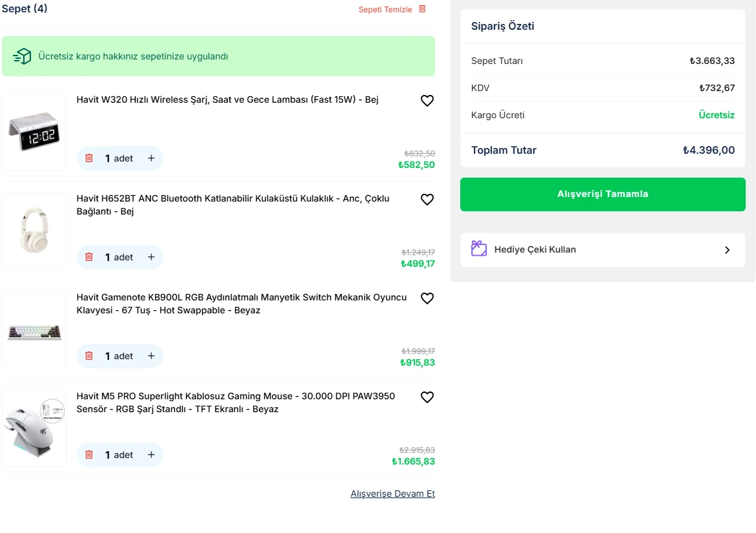Delete M5 PRO mouse from cart
Image resolution: width=756 pixels, height=533 pixels.
pyautogui.click(x=89, y=455)
